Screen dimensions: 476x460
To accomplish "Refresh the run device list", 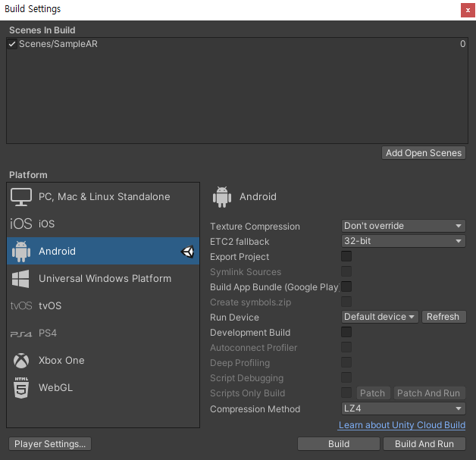I will (443, 317).
